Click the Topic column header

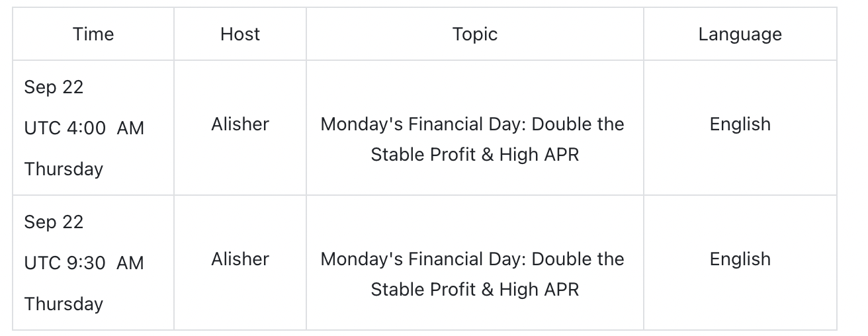pos(474,34)
